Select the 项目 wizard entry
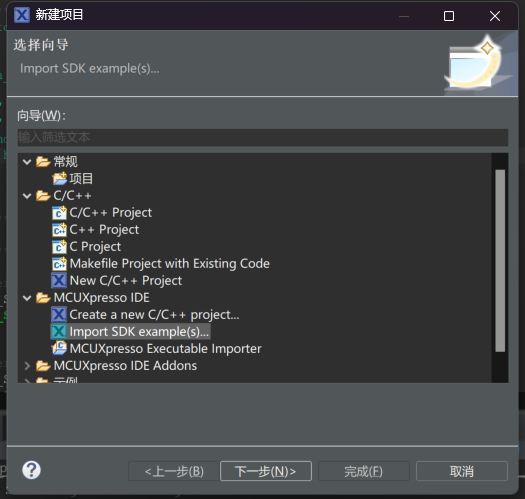This screenshot has height=499, width=525. (81, 179)
